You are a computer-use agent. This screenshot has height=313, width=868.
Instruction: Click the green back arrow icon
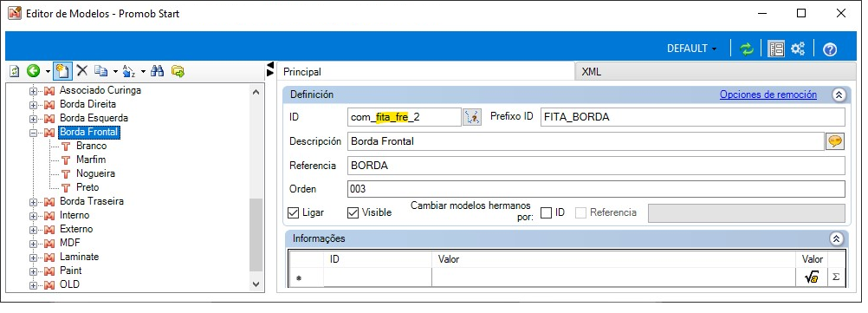[x=34, y=71]
